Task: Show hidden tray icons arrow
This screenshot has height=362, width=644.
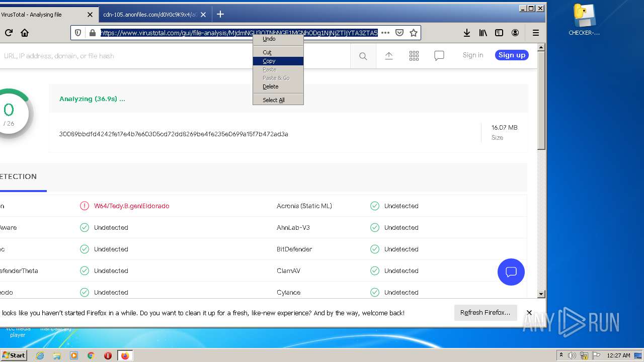Action: 561,355
